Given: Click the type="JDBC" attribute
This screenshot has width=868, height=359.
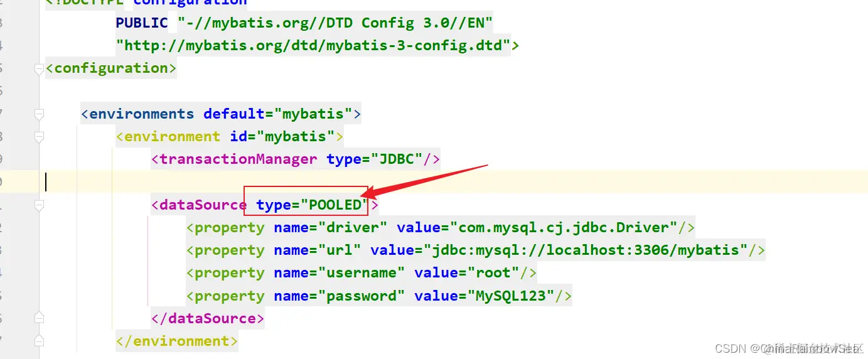Looking at the screenshot, I should [375, 159].
